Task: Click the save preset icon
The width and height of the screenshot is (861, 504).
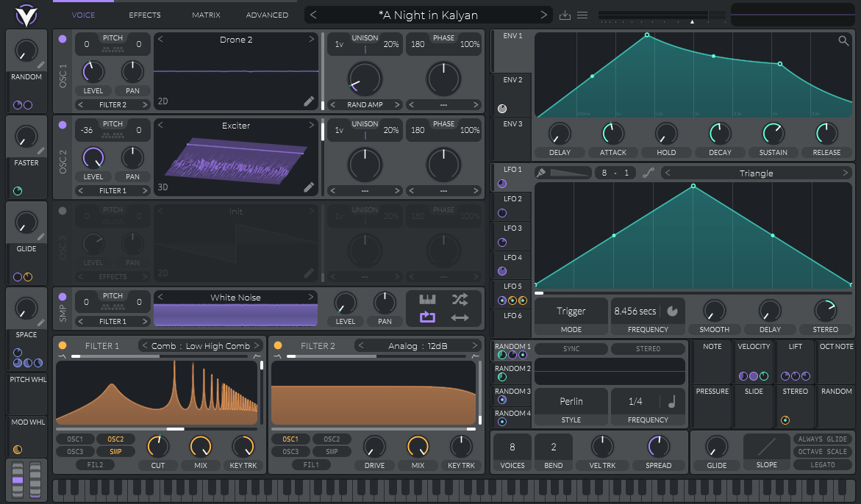Action: [x=565, y=15]
